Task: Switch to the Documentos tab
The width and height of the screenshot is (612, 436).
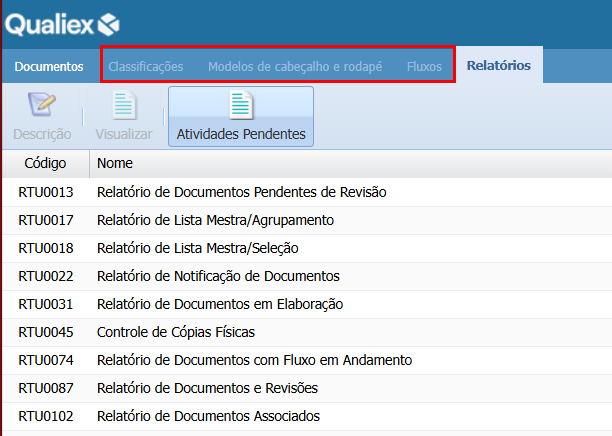Action: pos(49,67)
